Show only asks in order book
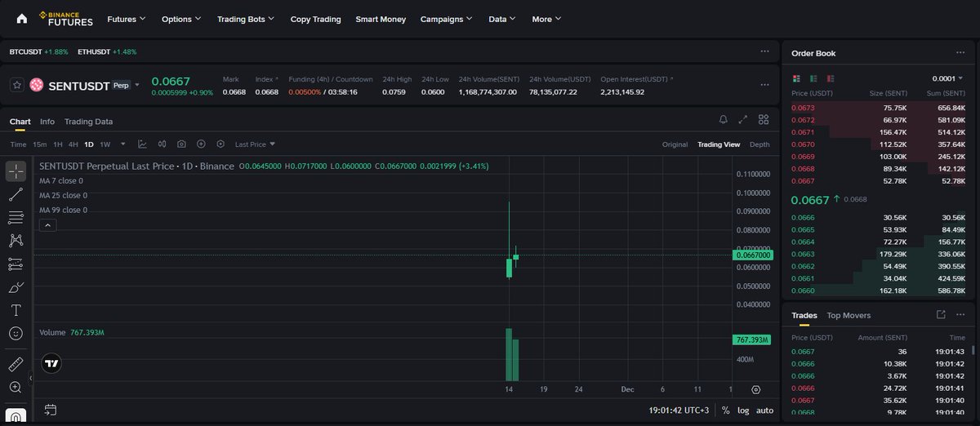Viewport: 980px width, 426px height. 831,78
